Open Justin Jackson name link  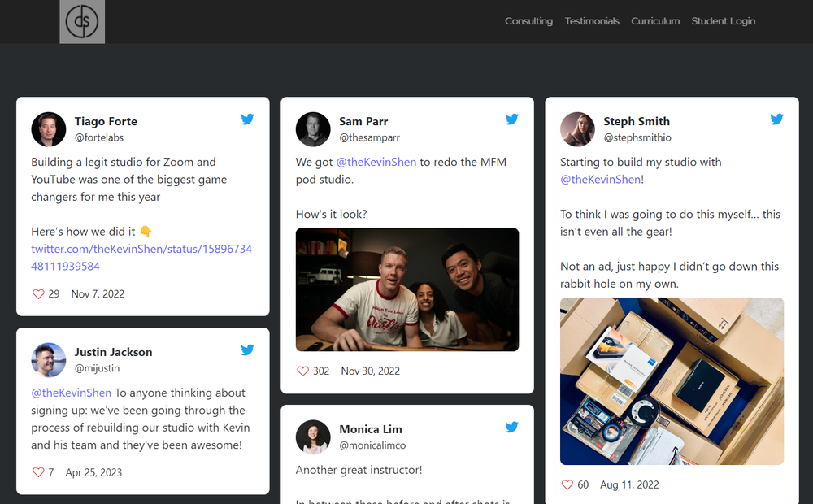click(x=114, y=352)
